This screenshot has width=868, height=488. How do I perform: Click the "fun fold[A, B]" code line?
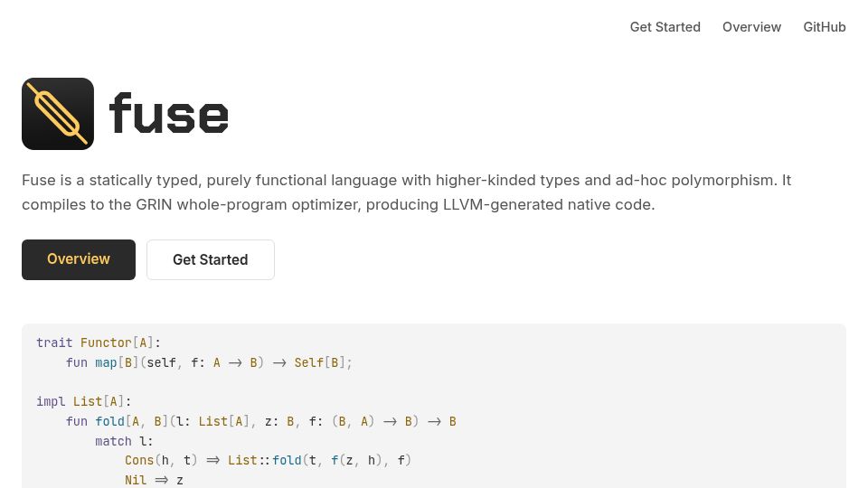[x=260, y=421]
